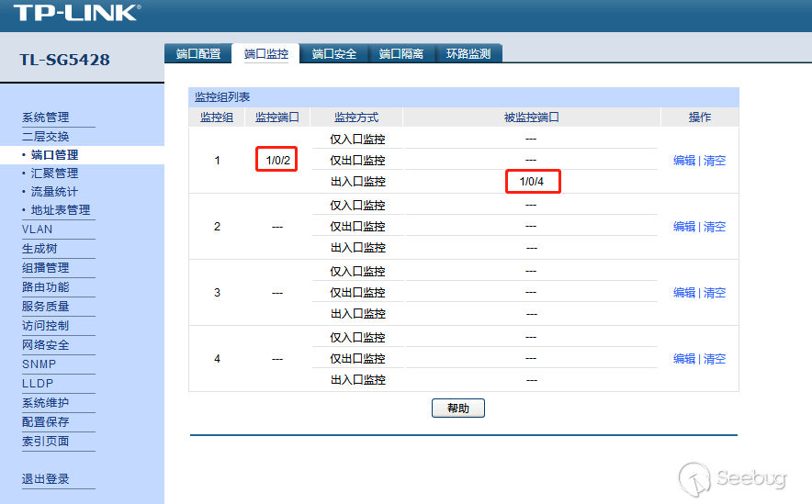
Task: Open the SNMP sidebar menu
Action: point(39,364)
